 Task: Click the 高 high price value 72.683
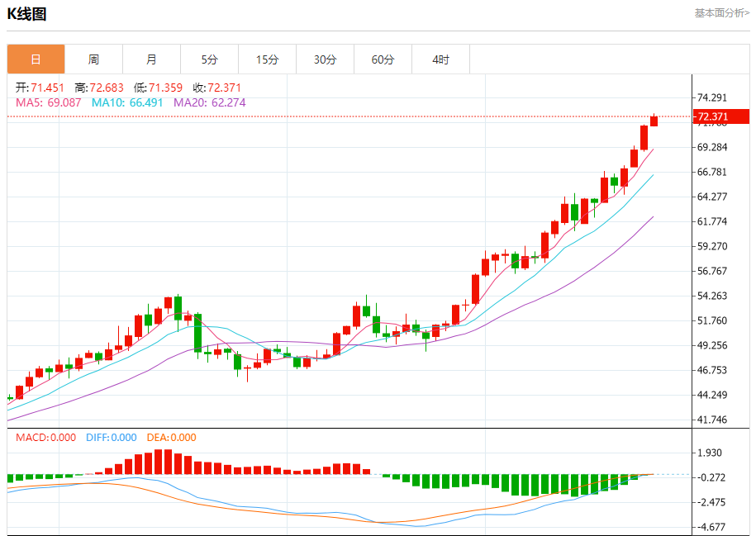(x=109, y=88)
